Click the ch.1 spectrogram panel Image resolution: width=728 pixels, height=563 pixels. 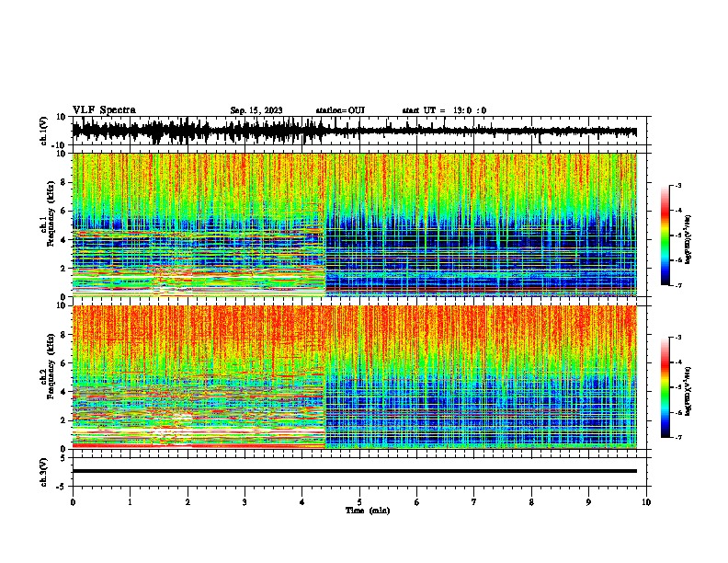tap(355, 224)
